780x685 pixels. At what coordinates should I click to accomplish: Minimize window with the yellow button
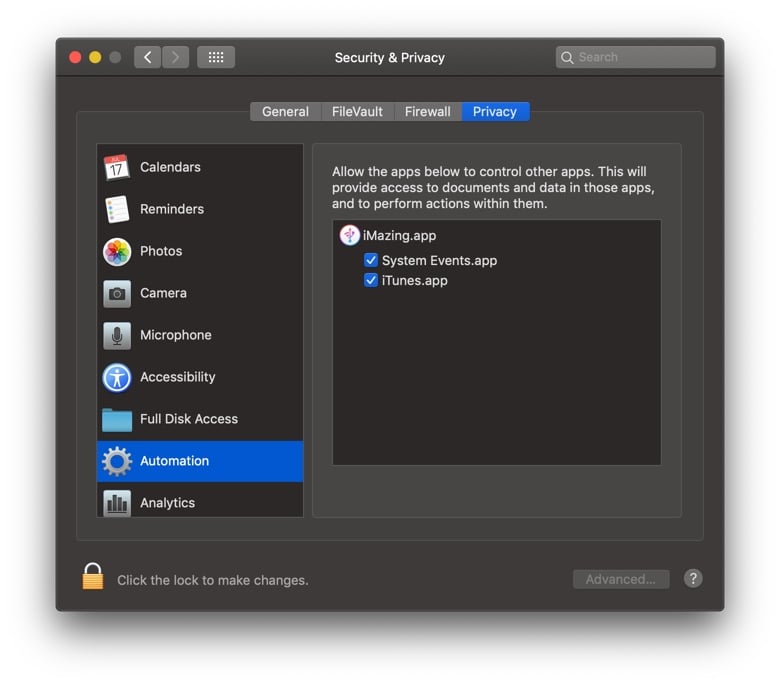click(x=95, y=57)
